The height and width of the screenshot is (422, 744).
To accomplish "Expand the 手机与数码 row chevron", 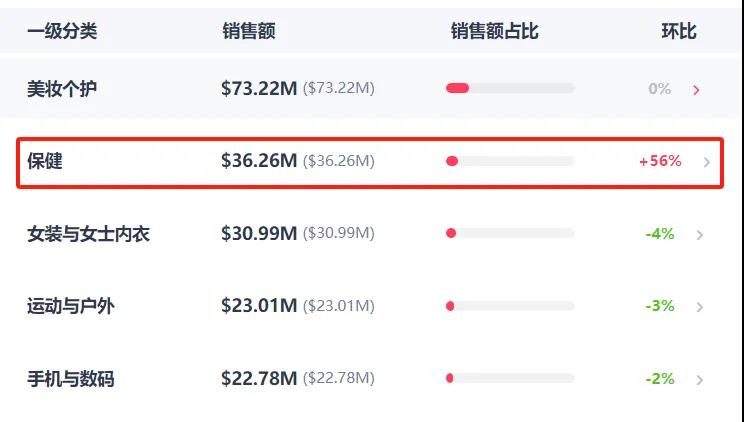I will pyautogui.click(x=700, y=380).
